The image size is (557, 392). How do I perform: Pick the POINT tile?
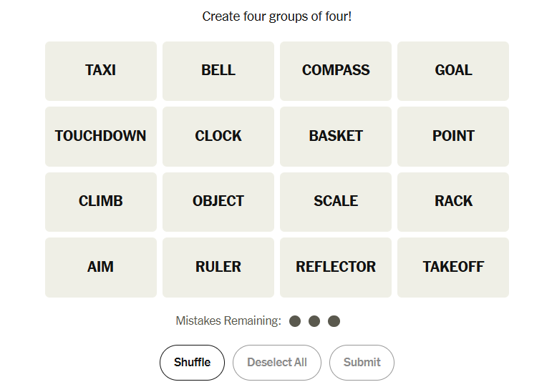click(x=452, y=137)
